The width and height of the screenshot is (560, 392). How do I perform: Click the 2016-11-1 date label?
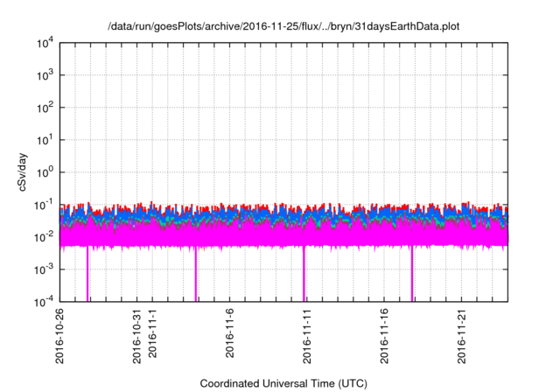152,333
